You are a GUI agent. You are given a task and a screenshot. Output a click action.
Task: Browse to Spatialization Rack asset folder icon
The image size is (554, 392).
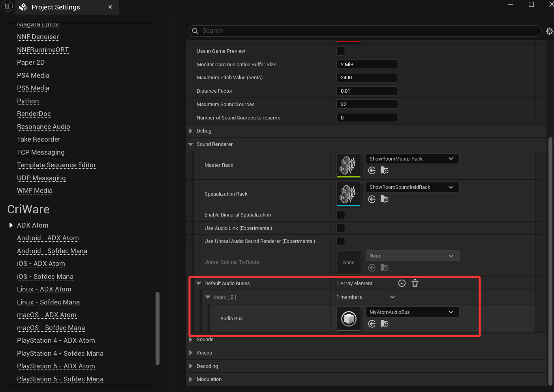[384, 199]
